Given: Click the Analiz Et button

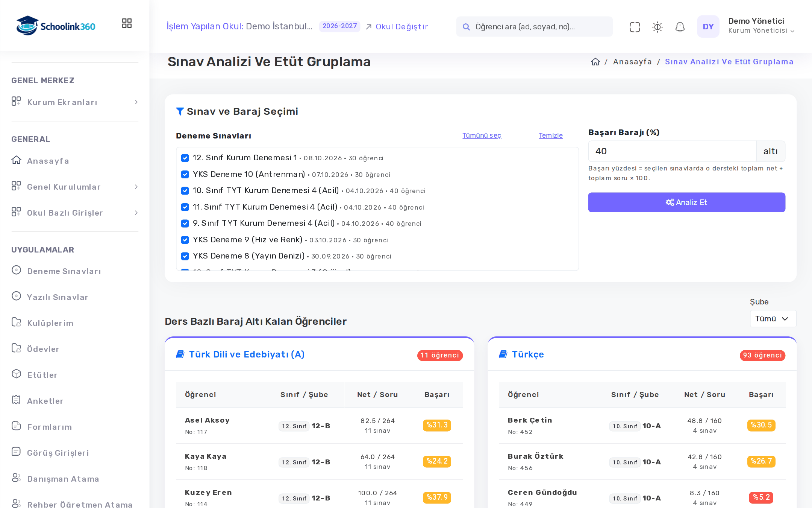Looking at the screenshot, I should pos(686,202).
